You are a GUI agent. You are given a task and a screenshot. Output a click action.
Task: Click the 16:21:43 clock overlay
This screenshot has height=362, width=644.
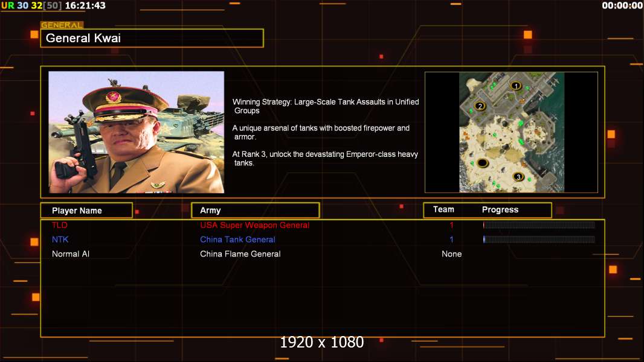coord(85,5)
